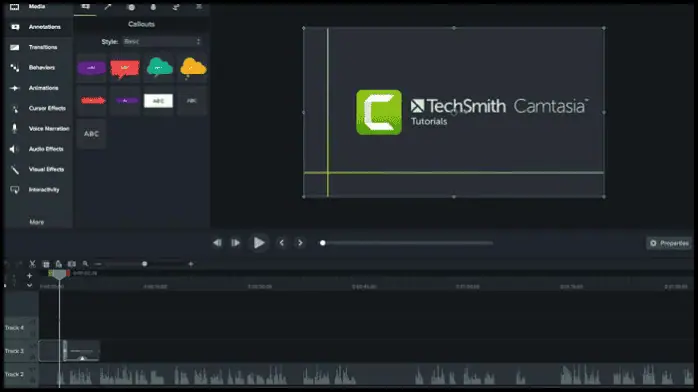Click the Cut scissors icon
The image size is (698, 392).
tap(32, 264)
